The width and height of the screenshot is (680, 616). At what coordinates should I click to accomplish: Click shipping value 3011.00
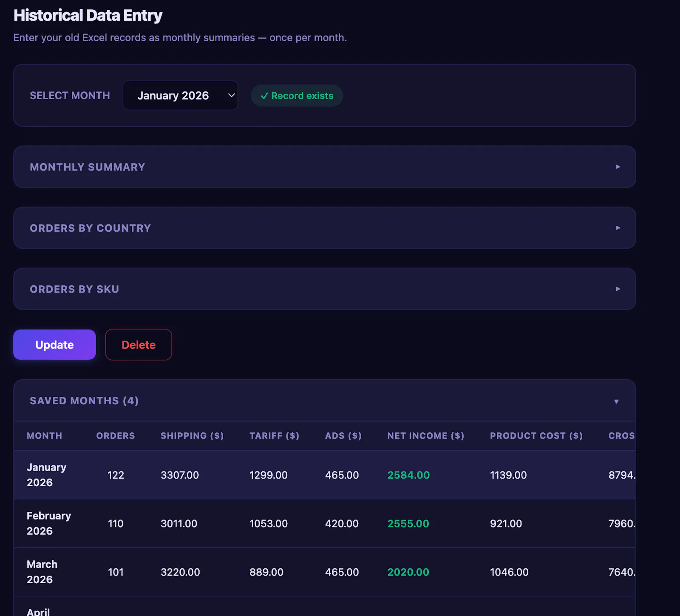pos(179,523)
